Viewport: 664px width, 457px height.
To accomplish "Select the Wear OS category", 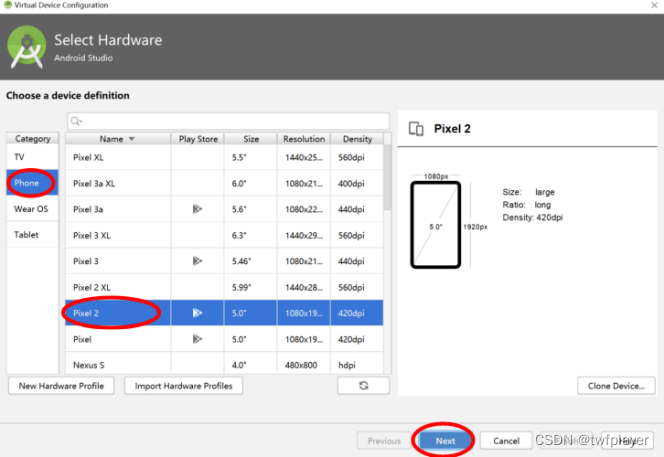I will 32,209.
